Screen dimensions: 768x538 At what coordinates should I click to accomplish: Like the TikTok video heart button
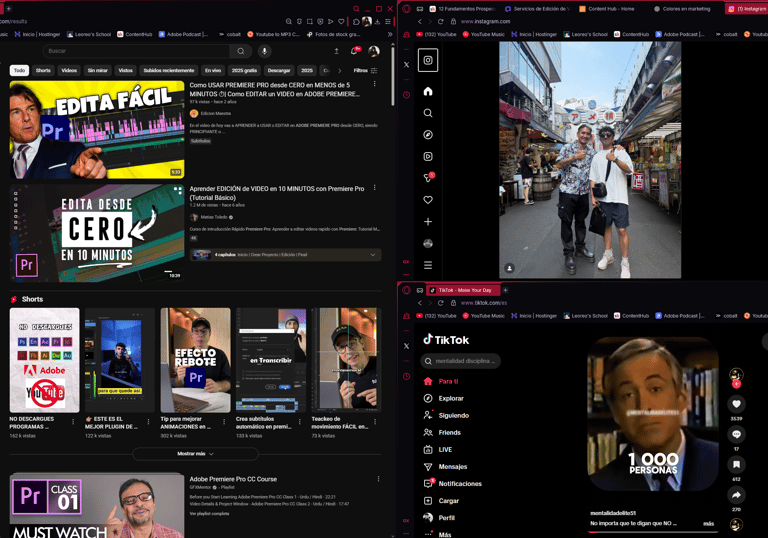pyautogui.click(x=736, y=404)
